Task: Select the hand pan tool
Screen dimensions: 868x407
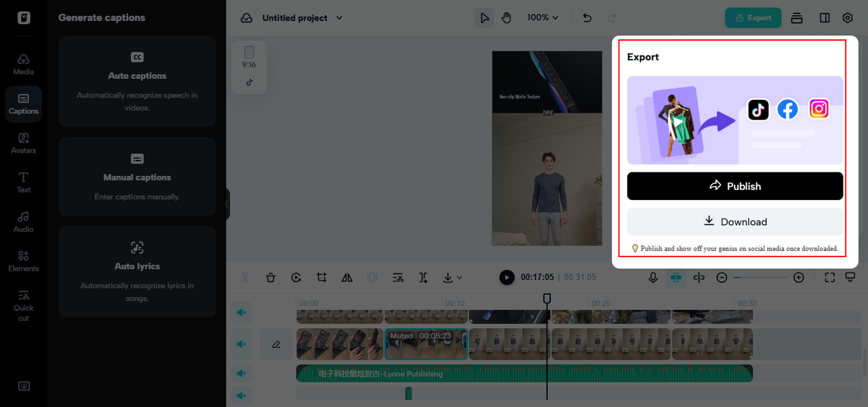Action: 506,18
